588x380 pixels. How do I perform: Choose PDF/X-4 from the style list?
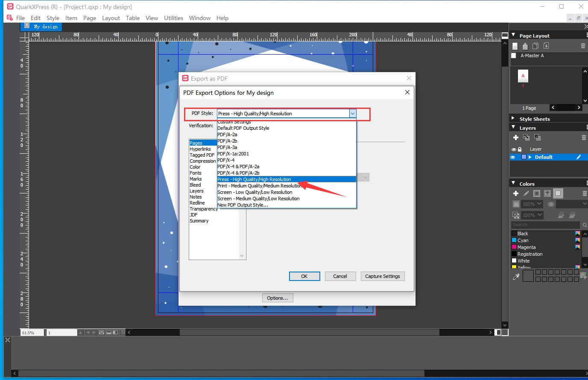226,160
